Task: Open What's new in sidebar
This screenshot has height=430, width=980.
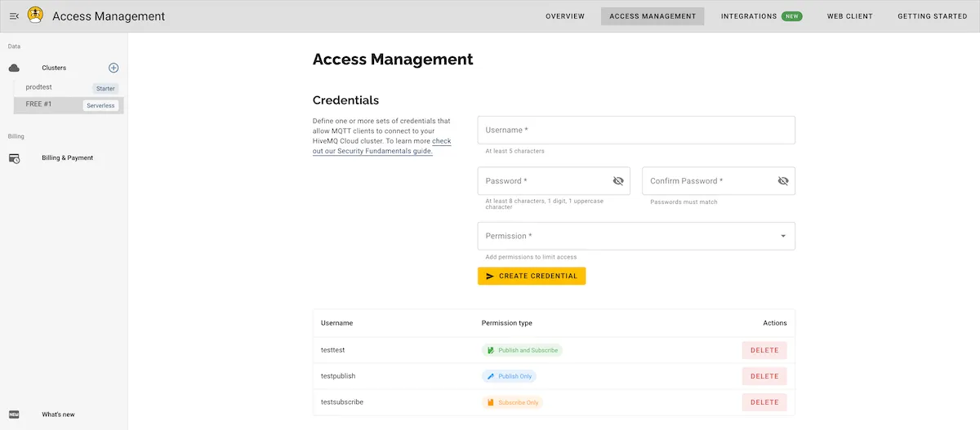Action: [58, 414]
